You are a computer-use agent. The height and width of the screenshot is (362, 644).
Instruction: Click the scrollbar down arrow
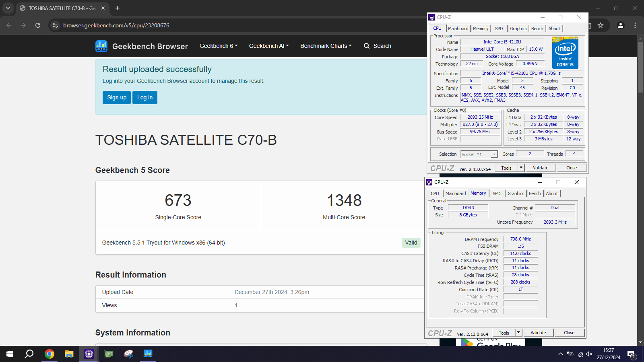(640, 343)
